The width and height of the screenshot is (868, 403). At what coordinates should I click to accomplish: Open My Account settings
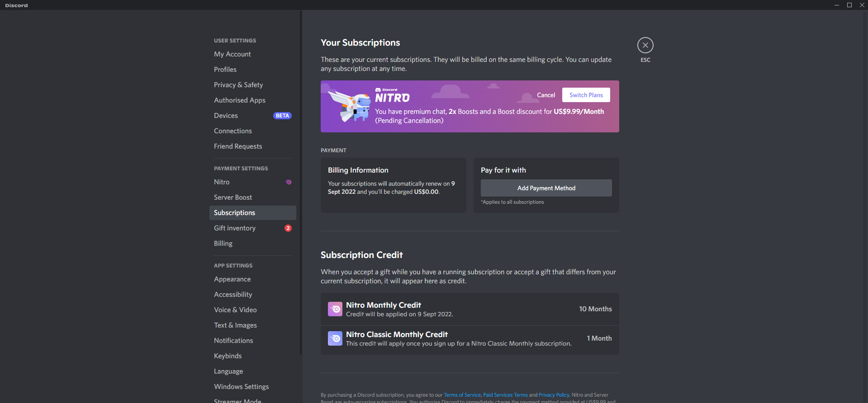coord(252,54)
